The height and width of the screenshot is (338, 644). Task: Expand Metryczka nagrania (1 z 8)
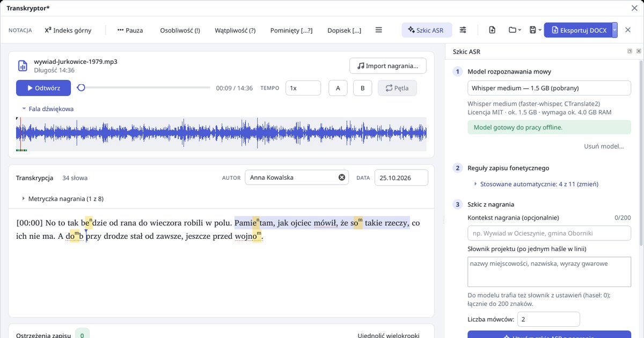(62, 199)
